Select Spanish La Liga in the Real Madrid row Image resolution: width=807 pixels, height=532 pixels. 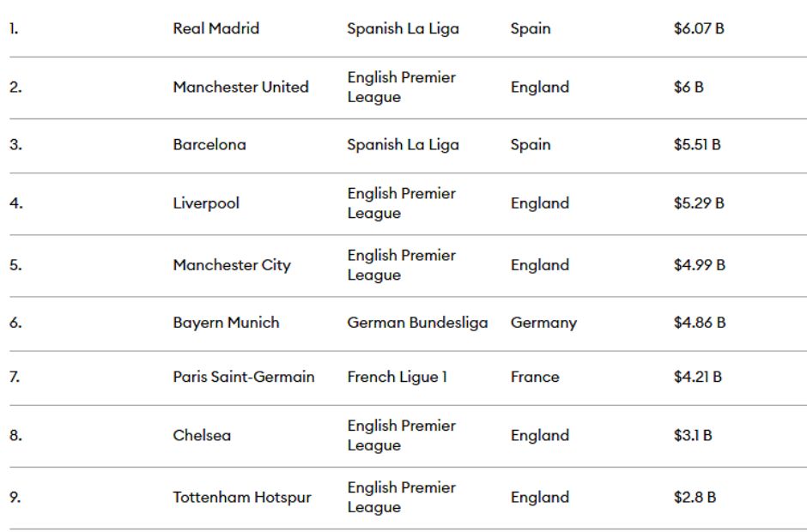click(403, 28)
